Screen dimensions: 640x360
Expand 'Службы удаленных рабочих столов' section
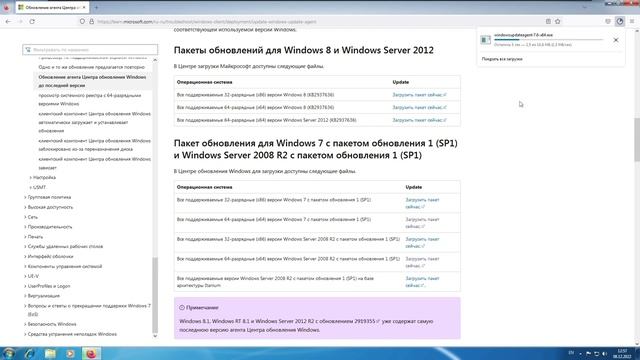click(64, 247)
